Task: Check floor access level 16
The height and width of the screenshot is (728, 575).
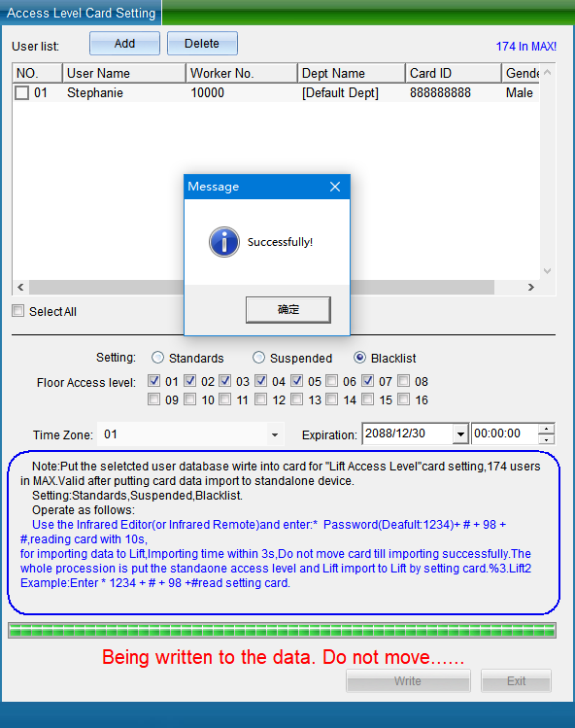Action: (x=404, y=399)
